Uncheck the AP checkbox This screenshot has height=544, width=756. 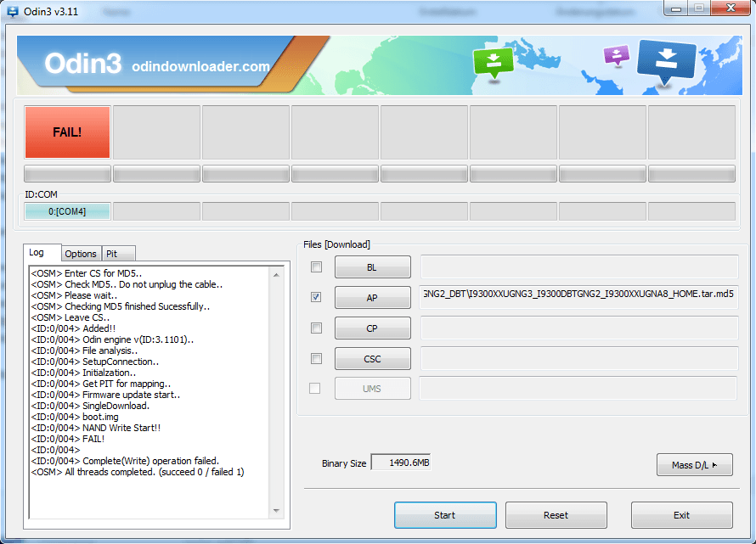point(316,297)
